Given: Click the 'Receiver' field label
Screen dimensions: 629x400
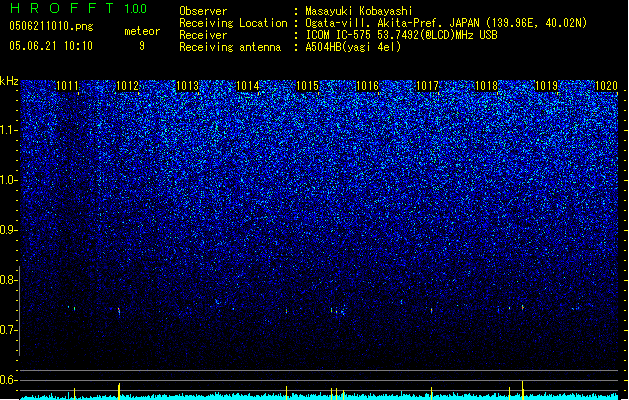Looking at the screenshot, I should point(203,35).
